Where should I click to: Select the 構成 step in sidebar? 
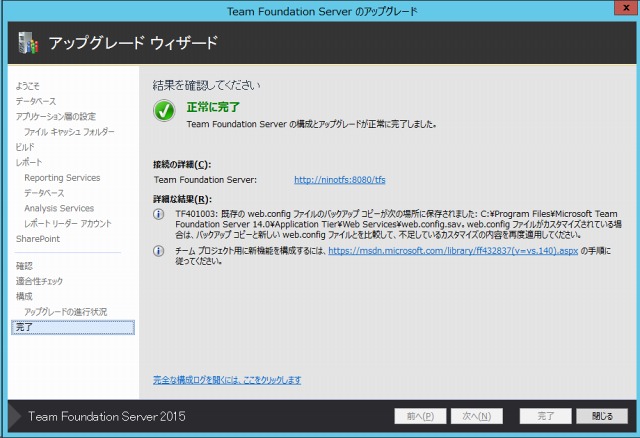pos(24,296)
